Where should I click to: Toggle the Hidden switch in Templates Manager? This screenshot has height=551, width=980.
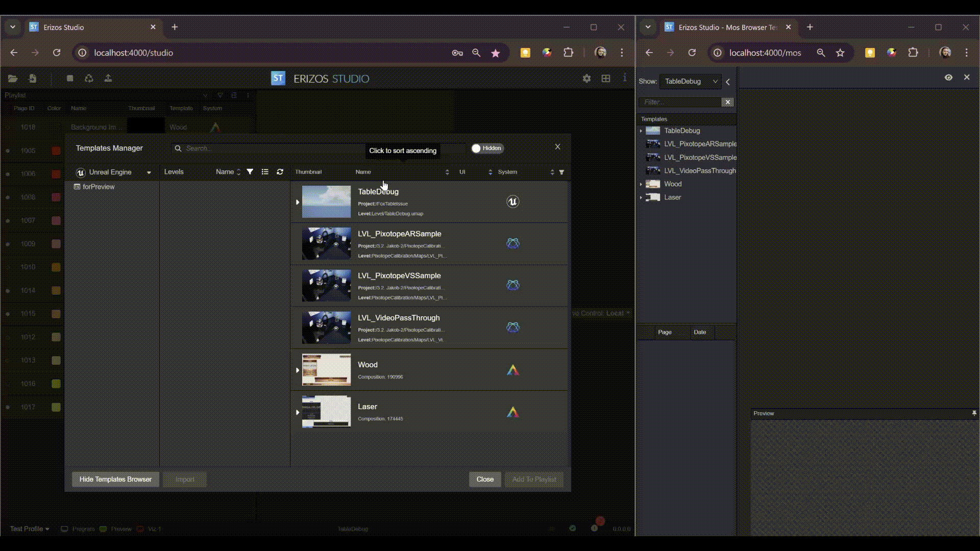[x=487, y=148]
